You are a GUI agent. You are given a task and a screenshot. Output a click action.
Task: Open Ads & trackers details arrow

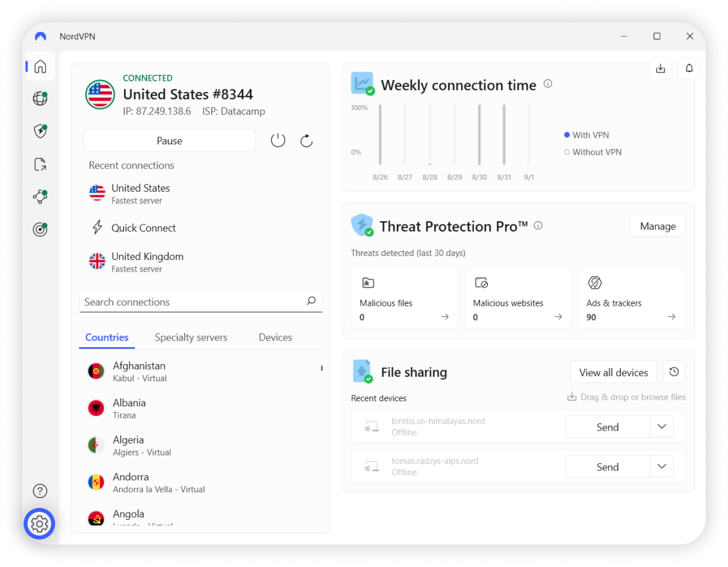[671, 317]
